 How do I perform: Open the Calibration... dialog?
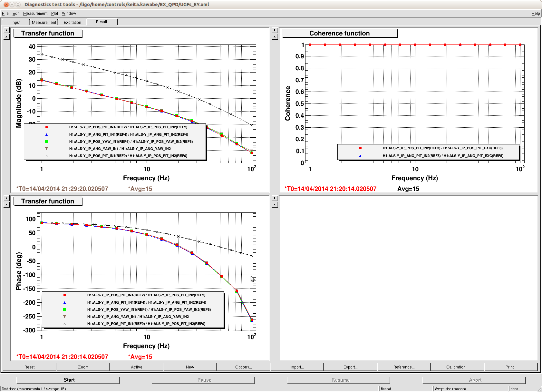click(x=457, y=367)
